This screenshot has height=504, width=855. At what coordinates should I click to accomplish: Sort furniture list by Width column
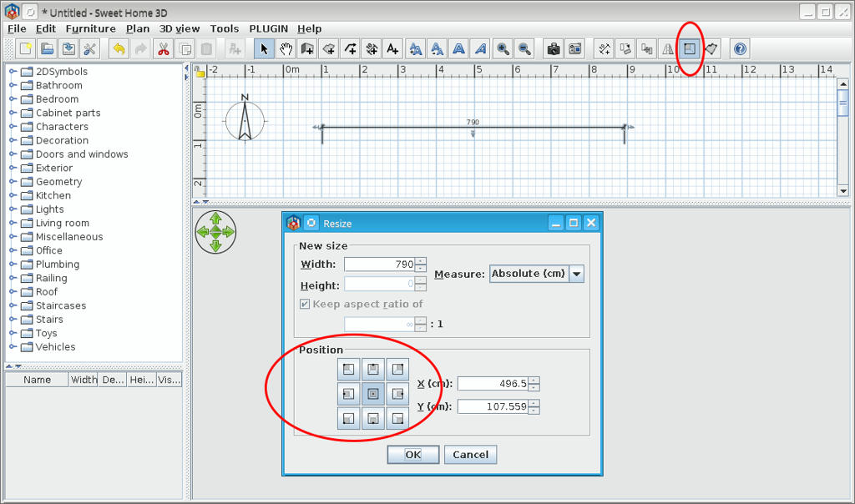[x=83, y=380]
